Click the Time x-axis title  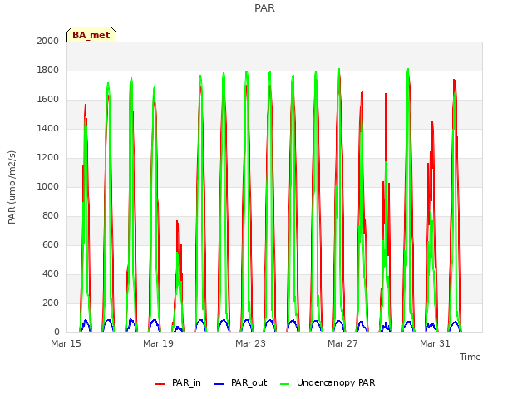[470, 357]
